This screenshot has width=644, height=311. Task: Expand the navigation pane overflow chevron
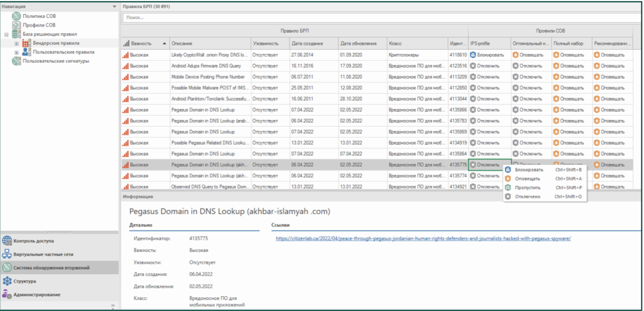(113, 305)
